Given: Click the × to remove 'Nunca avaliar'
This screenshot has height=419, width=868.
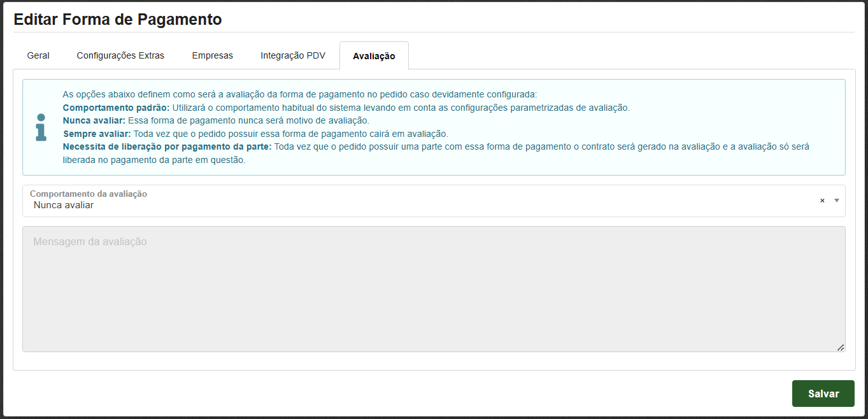Looking at the screenshot, I should point(822,201).
